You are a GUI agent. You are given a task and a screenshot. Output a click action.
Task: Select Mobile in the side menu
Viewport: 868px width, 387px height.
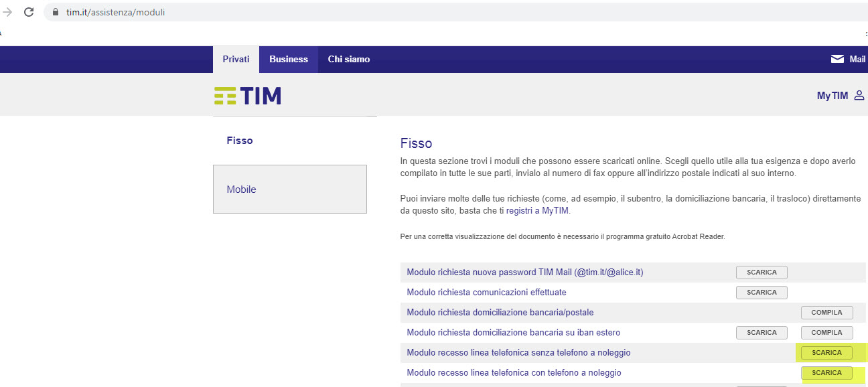click(x=290, y=189)
